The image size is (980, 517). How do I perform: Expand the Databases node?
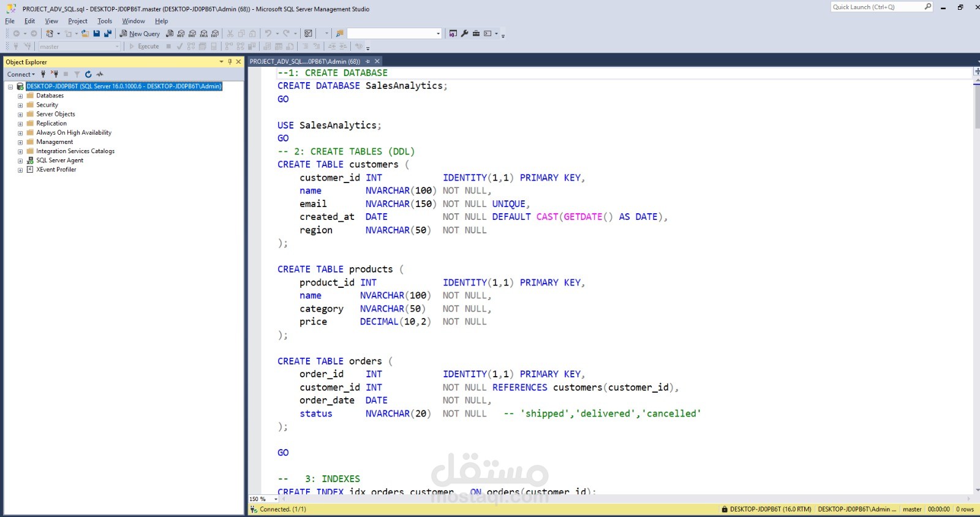click(20, 96)
